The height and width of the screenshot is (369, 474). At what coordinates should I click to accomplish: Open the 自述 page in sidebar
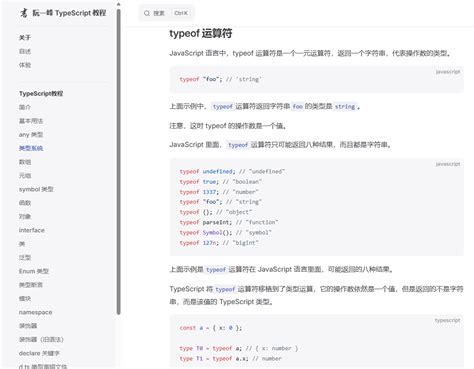pyautogui.click(x=25, y=51)
